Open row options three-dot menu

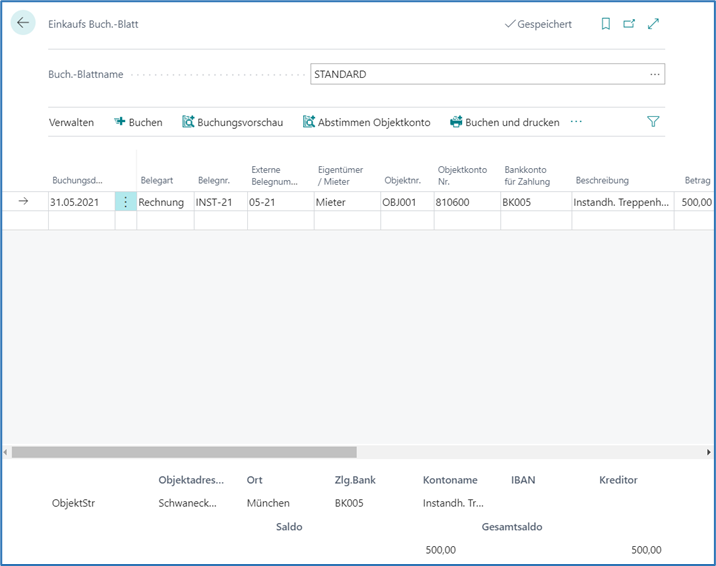point(125,202)
